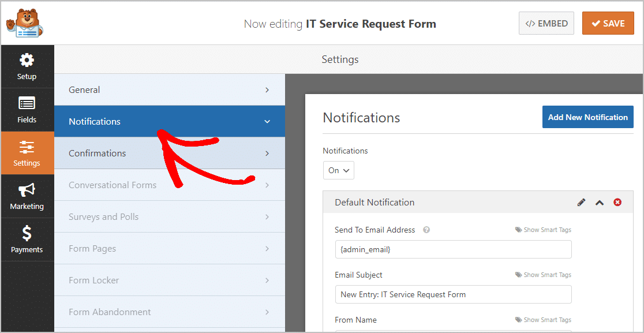
Task: Select the General settings section
Action: point(170,89)
